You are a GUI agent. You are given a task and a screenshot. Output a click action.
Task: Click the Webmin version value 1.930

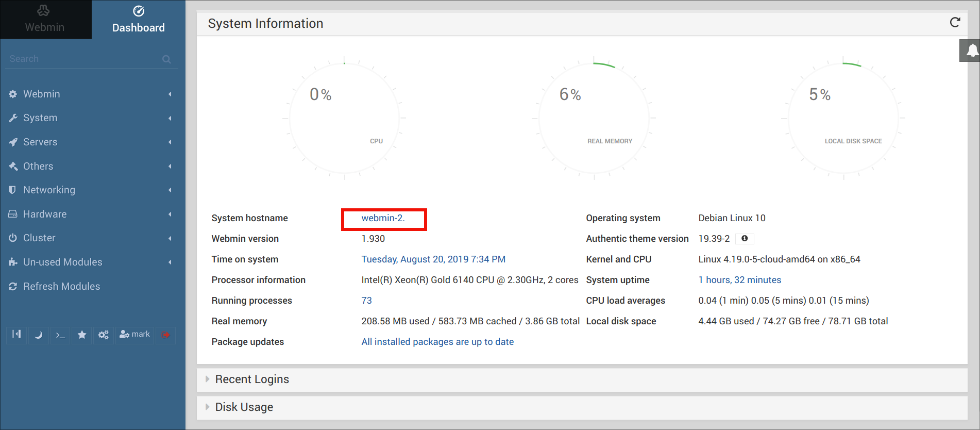[x=373, y=239]
